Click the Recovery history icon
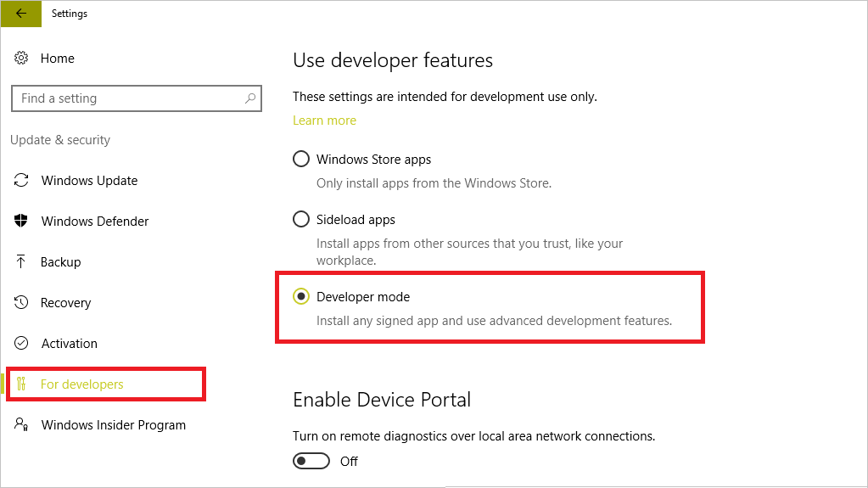868x488 pixels. (x=22, y=303)
